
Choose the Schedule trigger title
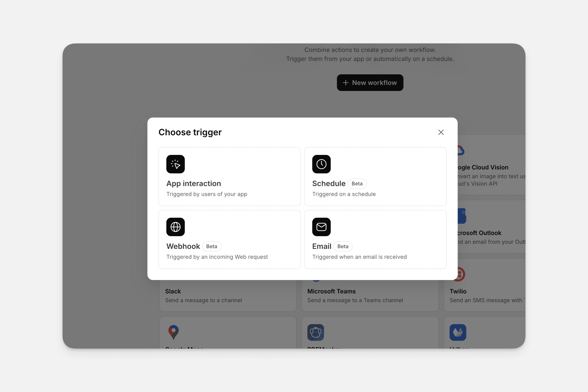point(329,184)
